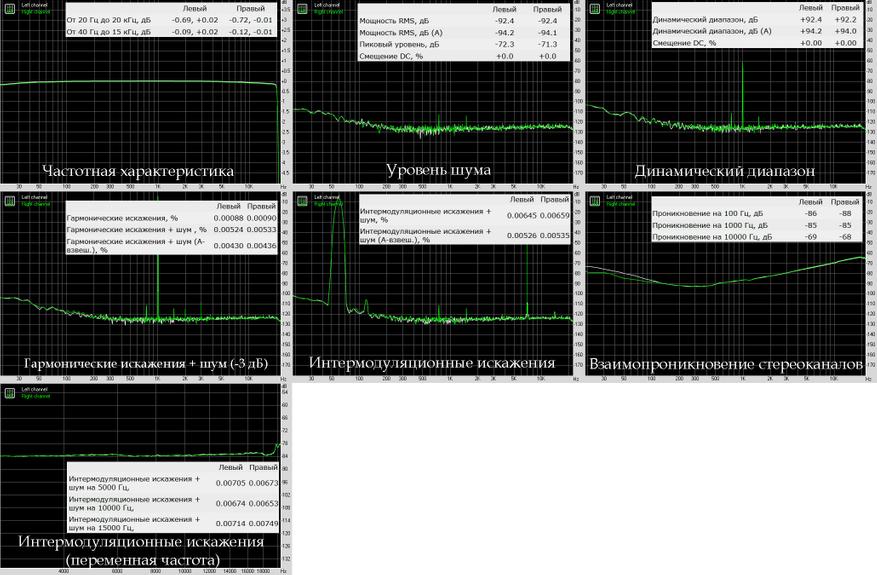This screenshot has height=575, width=877.
Task: Click the '0.00673' value for 5000 Гц
Action: [263, 483]
